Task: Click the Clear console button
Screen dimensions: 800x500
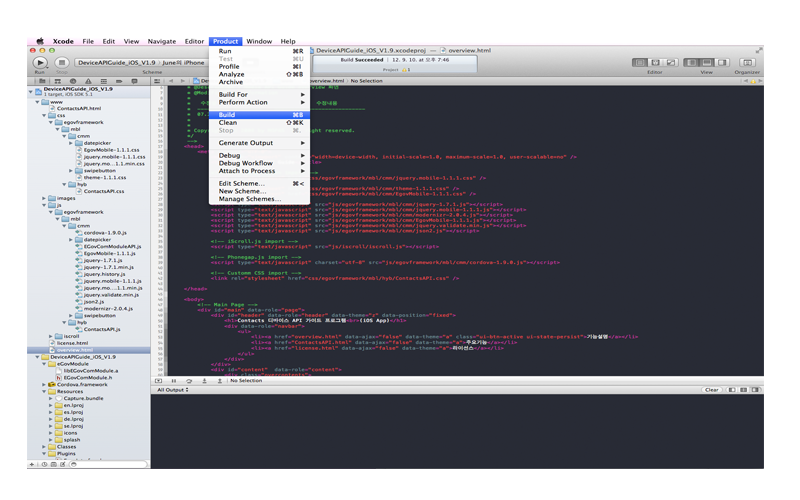Action: (711, 390)
